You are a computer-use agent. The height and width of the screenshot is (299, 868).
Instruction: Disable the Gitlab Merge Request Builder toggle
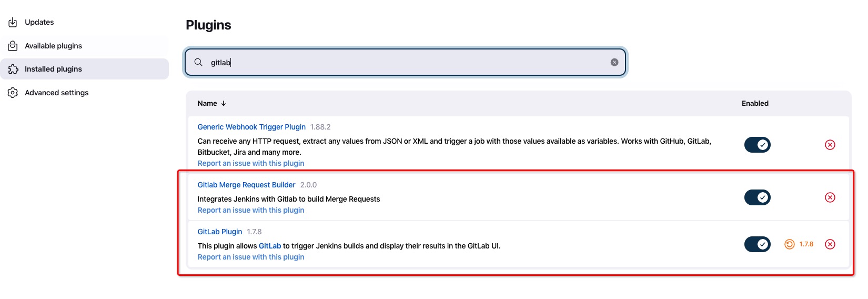(758, 197)
